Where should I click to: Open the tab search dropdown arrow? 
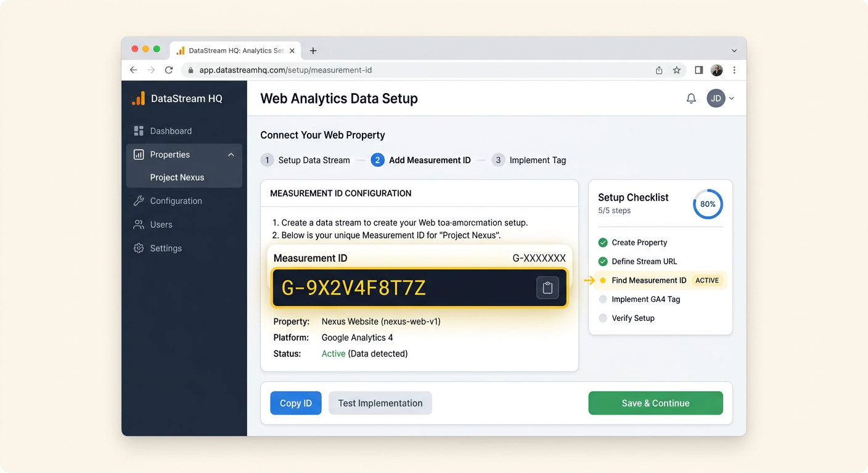point(734,51)
